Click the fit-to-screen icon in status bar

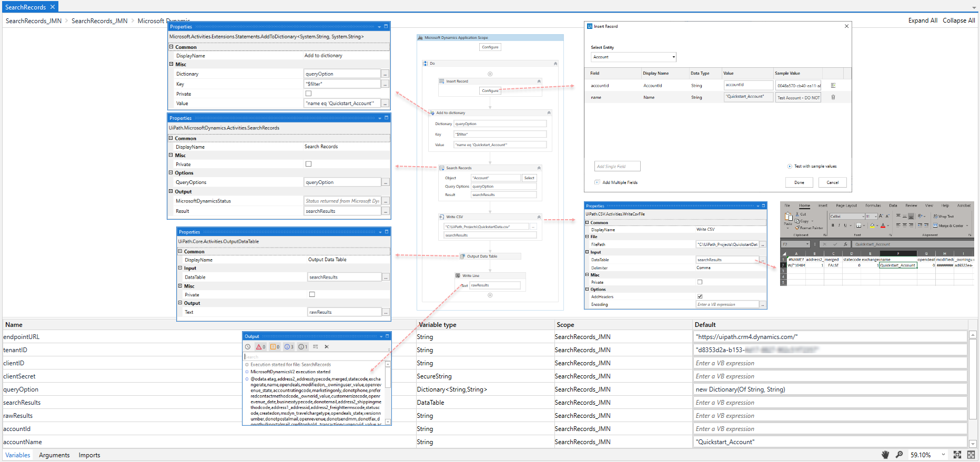pyautogui.click(x=957, y=455)
